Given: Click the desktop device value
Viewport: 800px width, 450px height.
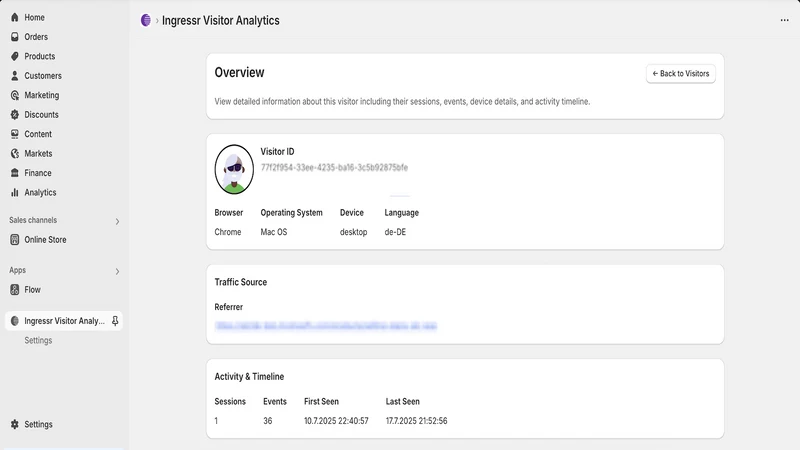Looking at the screenshot, I should coord(354,232).
